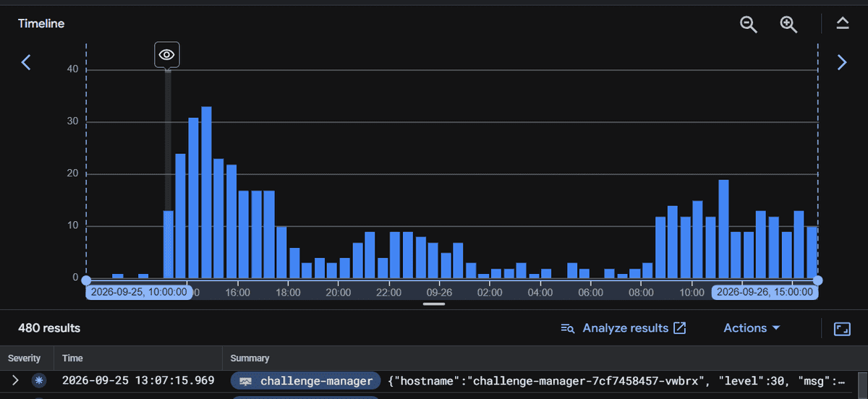
Task: Click the challenge-manager chip
Action: tap(306, 381)
